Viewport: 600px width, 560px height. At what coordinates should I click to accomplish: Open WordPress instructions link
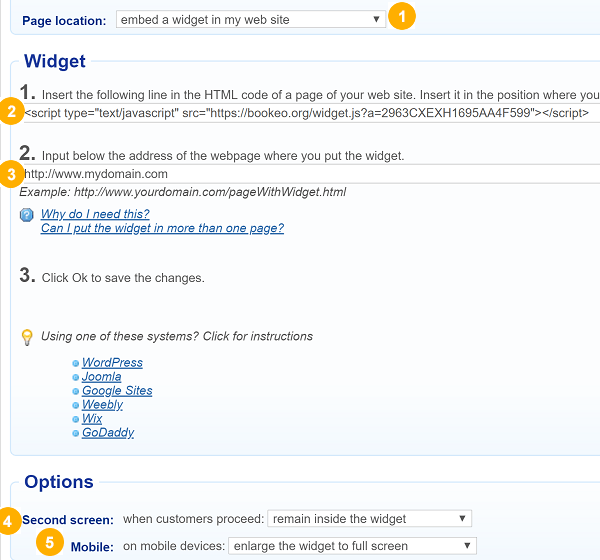(x=112, y=362)
